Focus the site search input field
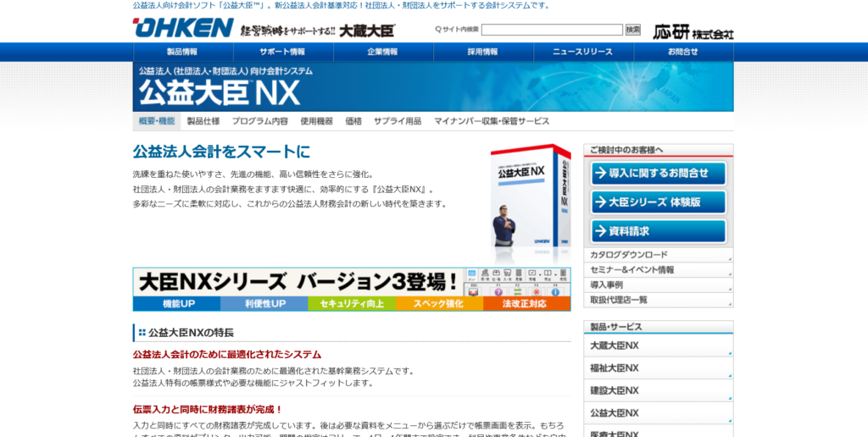 (x=552, y=30)
